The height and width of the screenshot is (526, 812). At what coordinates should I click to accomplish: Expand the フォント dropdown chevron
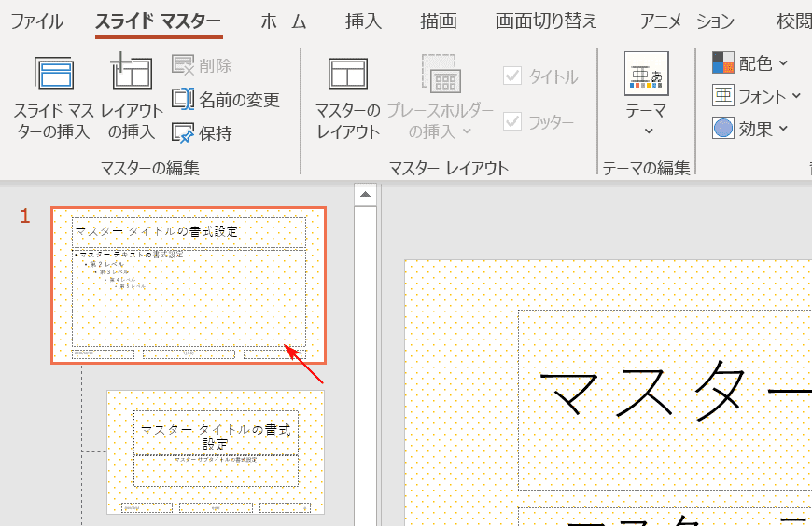click(x=796, y=96)
